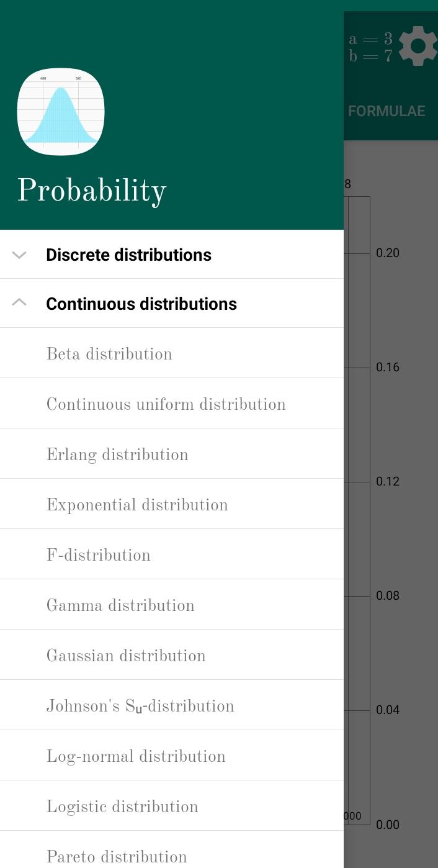This screenshot has width=438, height=868.
Task: Expand the Discrete distributions chevron
Action: [x=19, y=255]
